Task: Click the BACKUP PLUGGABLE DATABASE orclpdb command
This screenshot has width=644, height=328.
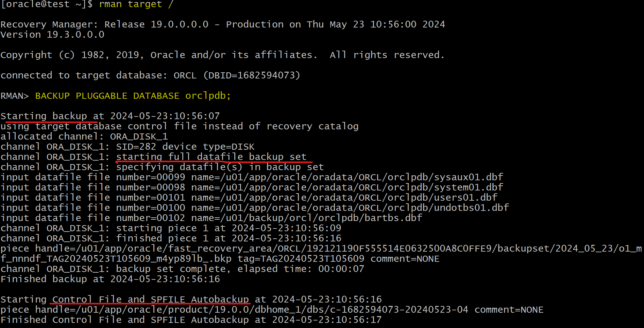Action: [133, 96]
